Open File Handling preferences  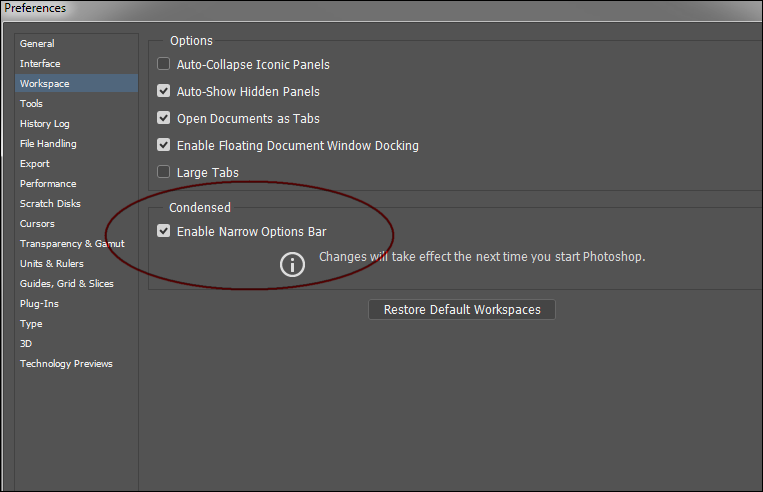(x=48, y=143)
